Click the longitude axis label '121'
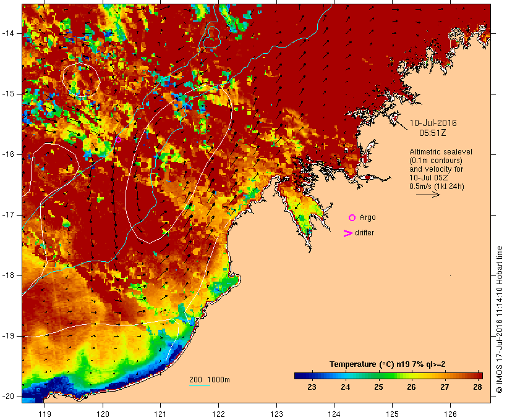The width and height of the screenshot is (507, 420). tap(160, 414)
